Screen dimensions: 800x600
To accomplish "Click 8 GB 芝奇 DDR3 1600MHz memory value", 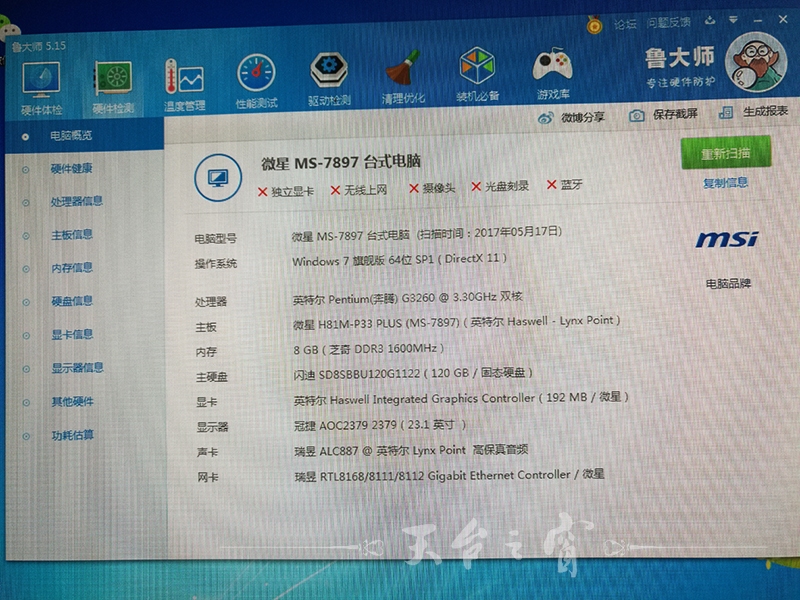I will [368, 349].
